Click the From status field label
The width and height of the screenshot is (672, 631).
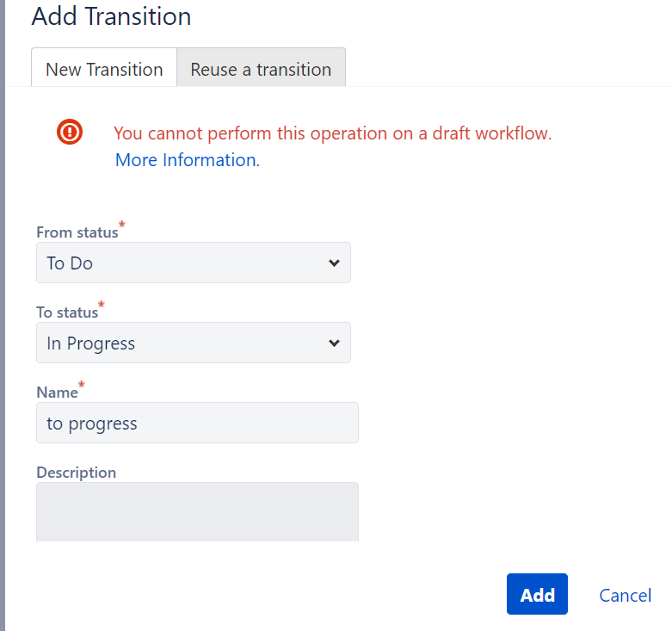pyautogui.click(x=77, y=232)
